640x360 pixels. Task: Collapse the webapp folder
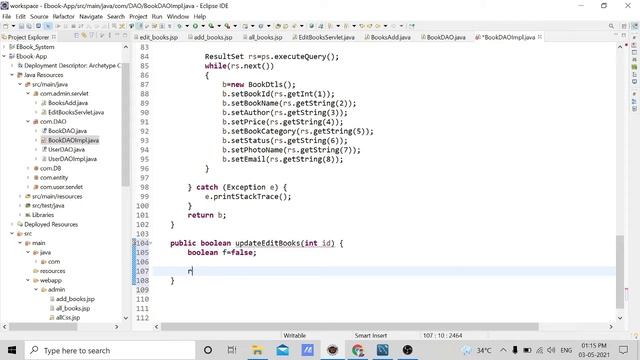click(28, 280)
